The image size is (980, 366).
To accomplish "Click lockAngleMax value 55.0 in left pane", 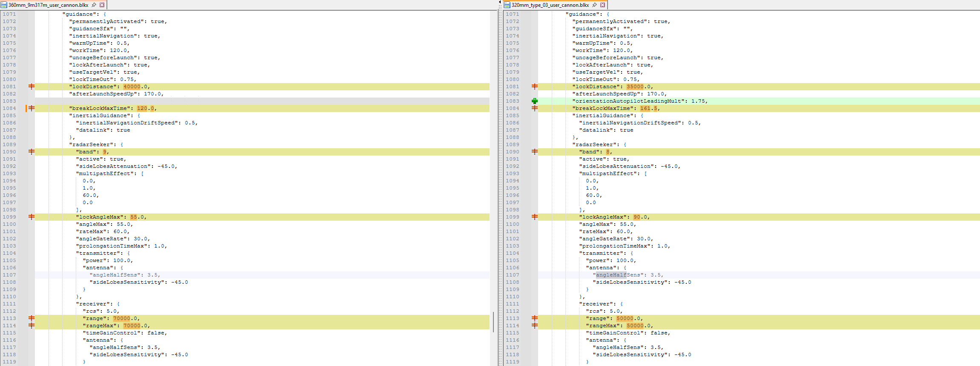I will coord(137,217).
